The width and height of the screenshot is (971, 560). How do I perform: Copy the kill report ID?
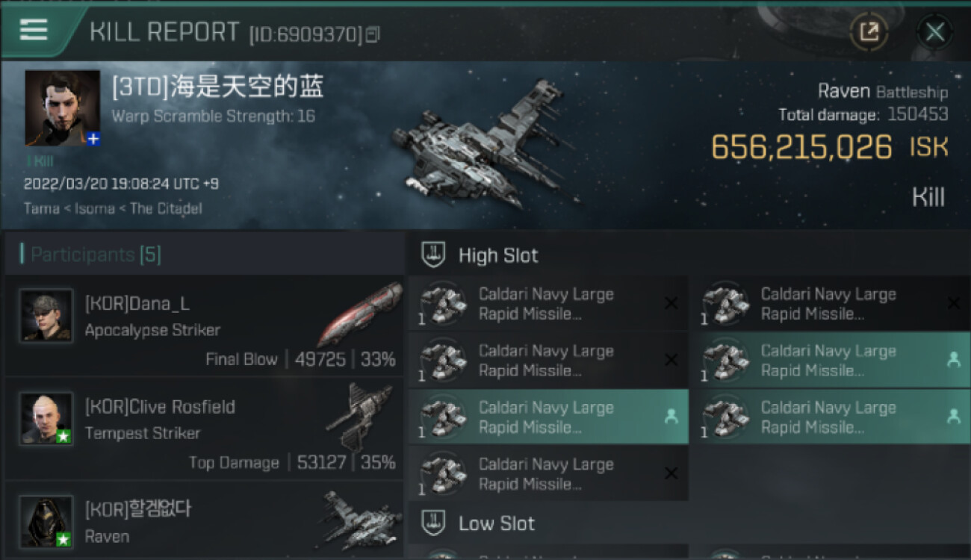[372, 34]
